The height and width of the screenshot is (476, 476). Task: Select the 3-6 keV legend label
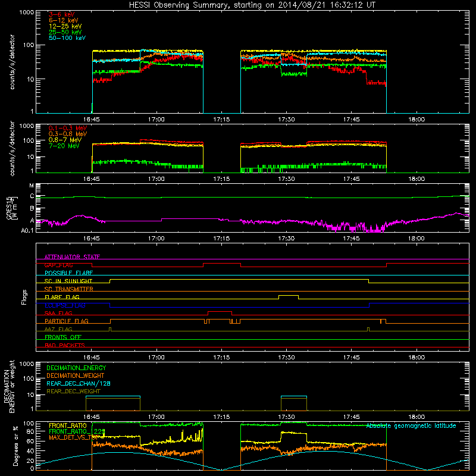(x=62, y=14)
